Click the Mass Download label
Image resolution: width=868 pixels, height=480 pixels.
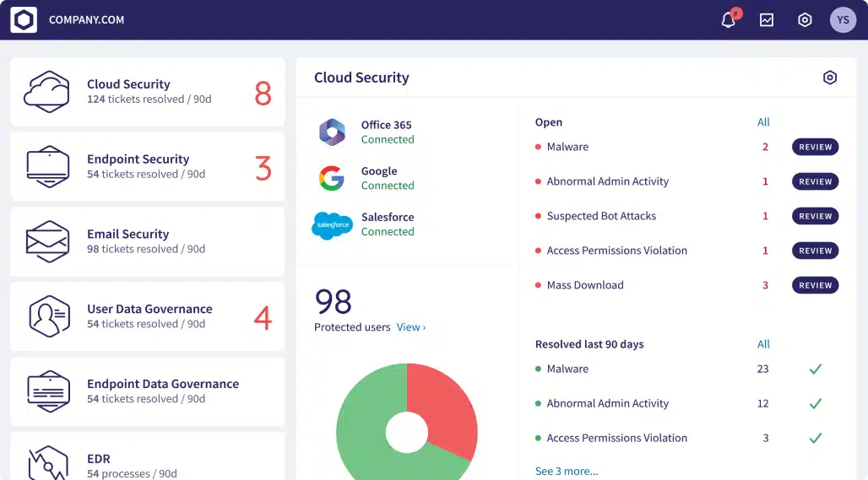click(x=585, y=285)
